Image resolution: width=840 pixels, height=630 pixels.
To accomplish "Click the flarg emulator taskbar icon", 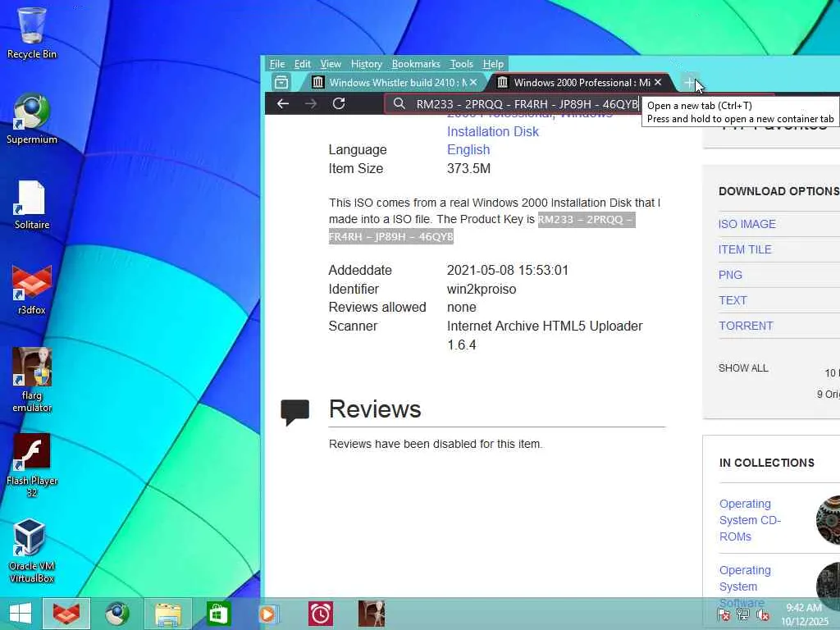I will [372, 614].
